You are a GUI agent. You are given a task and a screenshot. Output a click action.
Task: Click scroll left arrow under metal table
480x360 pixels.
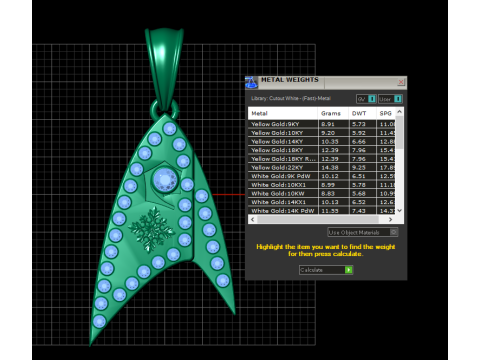click(252, 219)
